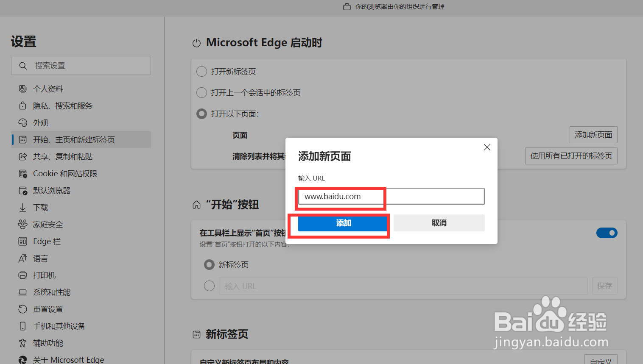Click the Accessibility (辅助功能) icon

point(23,343)
